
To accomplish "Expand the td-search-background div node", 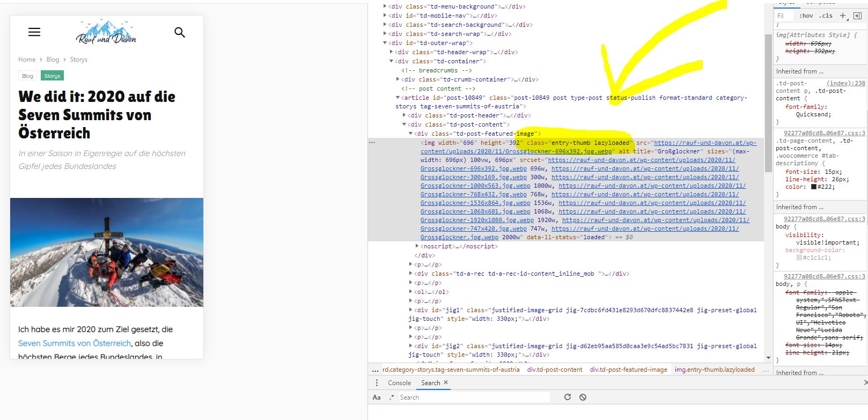I will [x=385, y=25].
